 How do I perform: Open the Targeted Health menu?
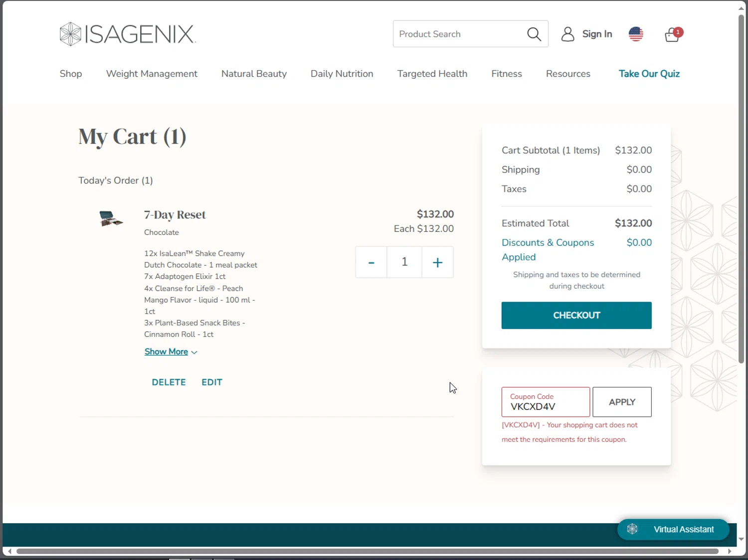click(x=432, y=74)
